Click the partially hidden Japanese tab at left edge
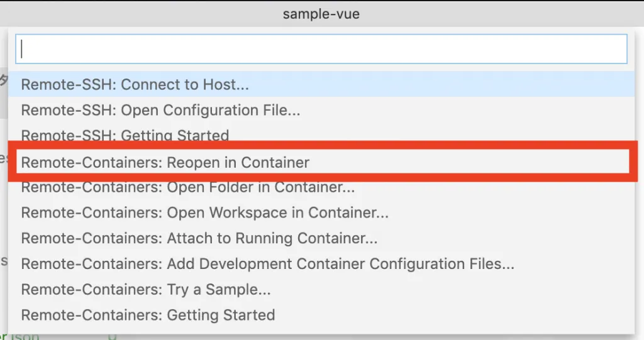The height and width of the screenshot is (340, 644). [3, 80]
